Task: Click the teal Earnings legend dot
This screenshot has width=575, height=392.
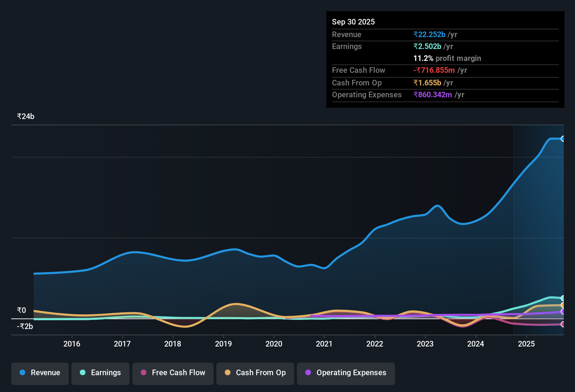Action: 83,373
